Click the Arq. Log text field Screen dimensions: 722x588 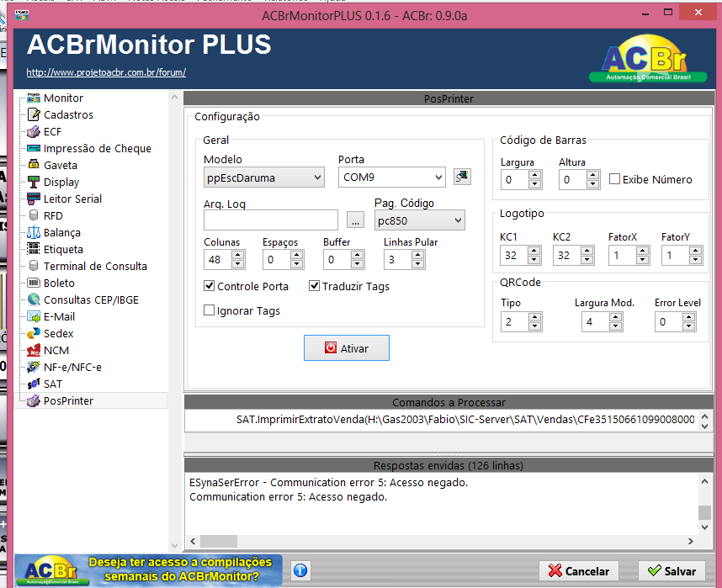pyautogui.click(x=271, y=220)
